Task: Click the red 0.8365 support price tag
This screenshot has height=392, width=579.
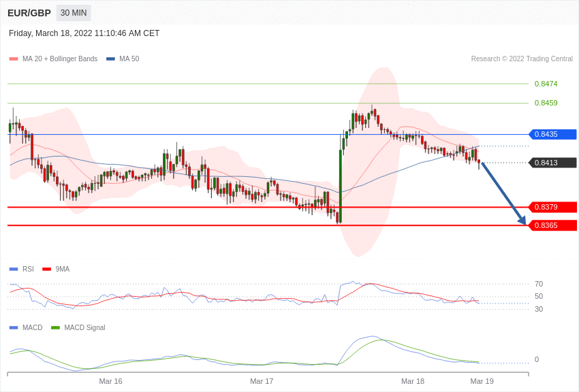Action: tap(553, 225)
